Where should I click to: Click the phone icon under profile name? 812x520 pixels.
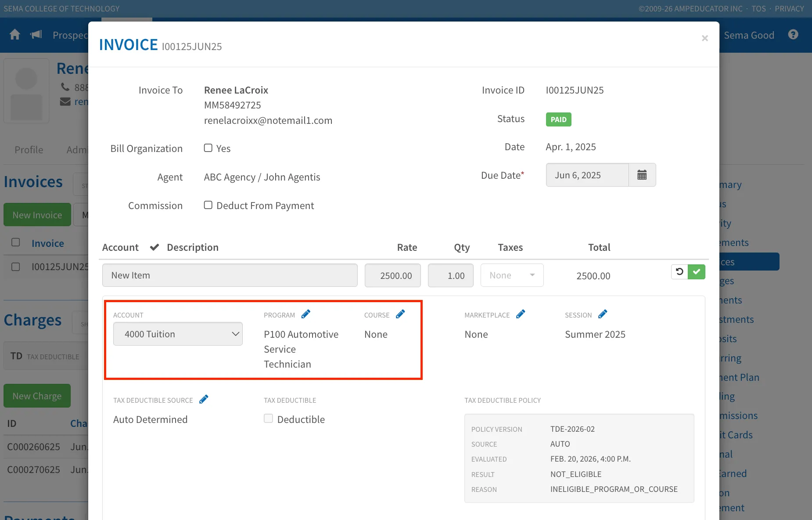point(65,87)
